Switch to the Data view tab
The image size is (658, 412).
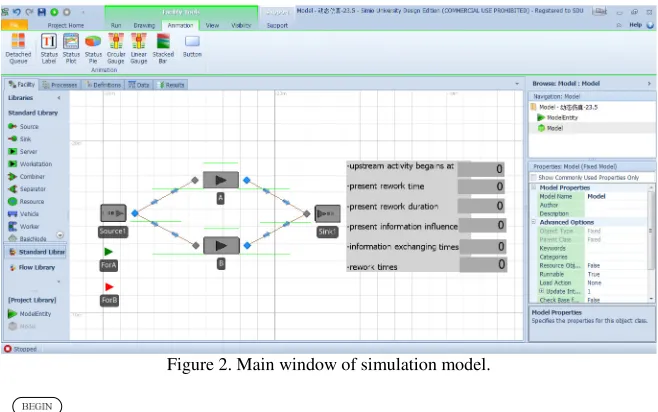pos(139,85)
